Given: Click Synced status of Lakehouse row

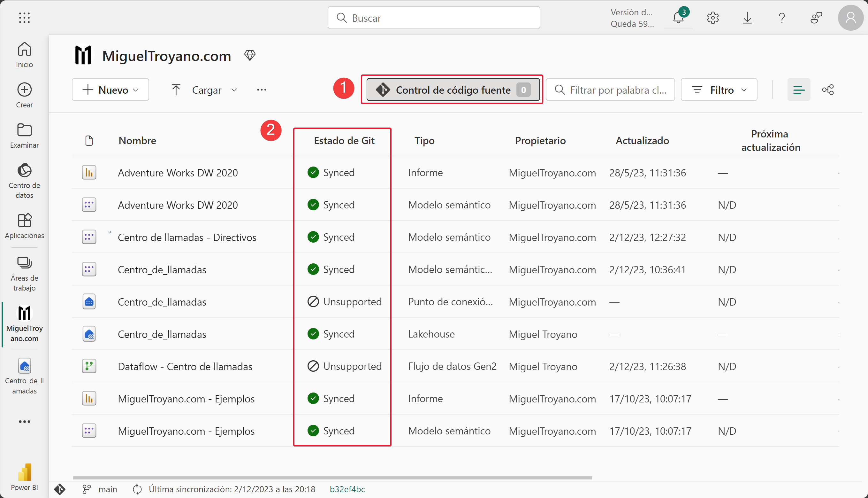Looking at the screenshot, I should (331, 334).
